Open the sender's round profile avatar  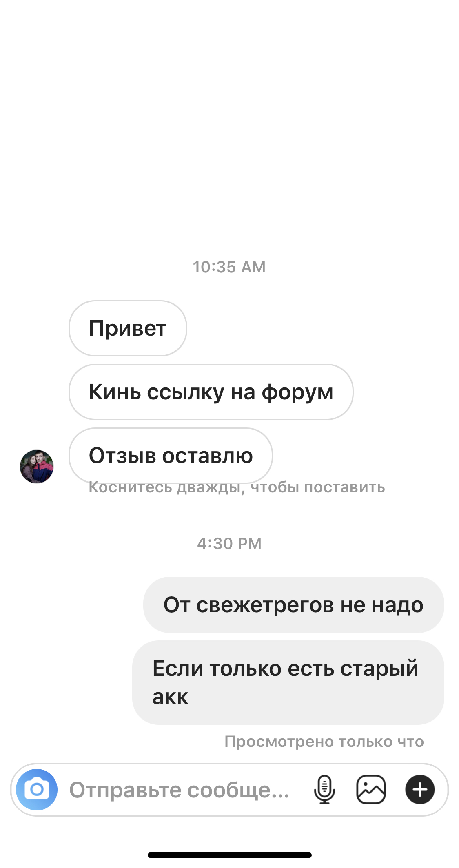click(x=37, y=467)
